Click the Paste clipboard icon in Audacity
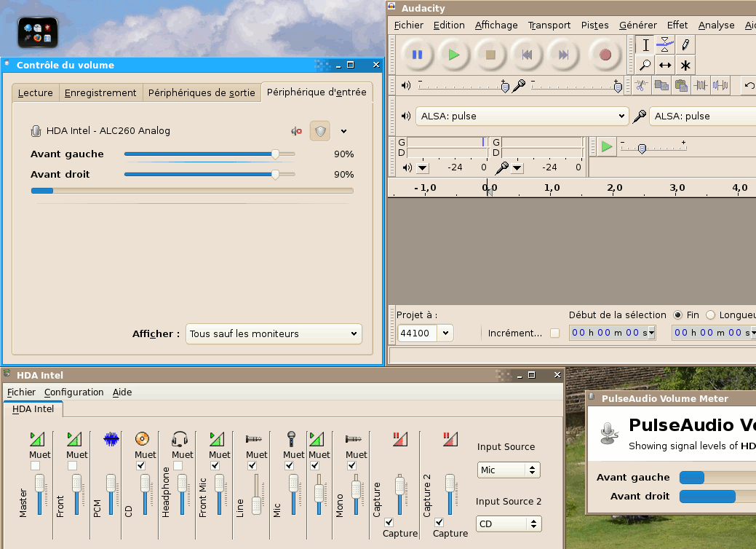 (x=681, y=86)
